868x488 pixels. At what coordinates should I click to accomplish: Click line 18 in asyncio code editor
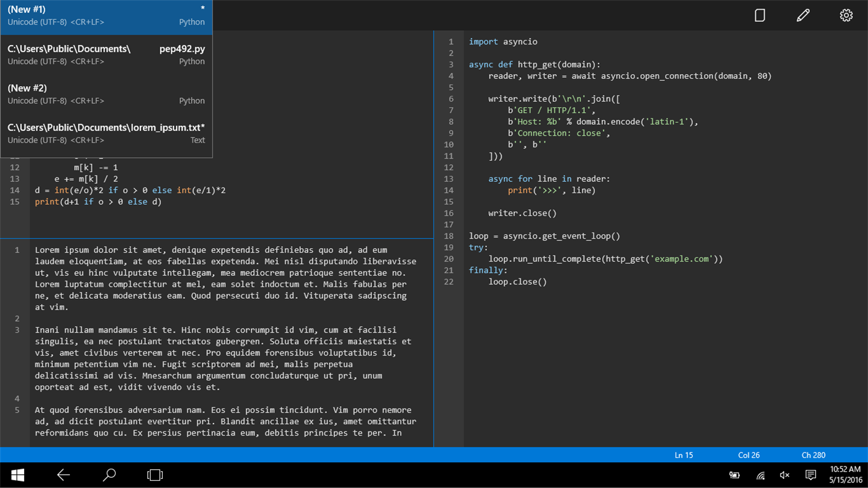544,236
